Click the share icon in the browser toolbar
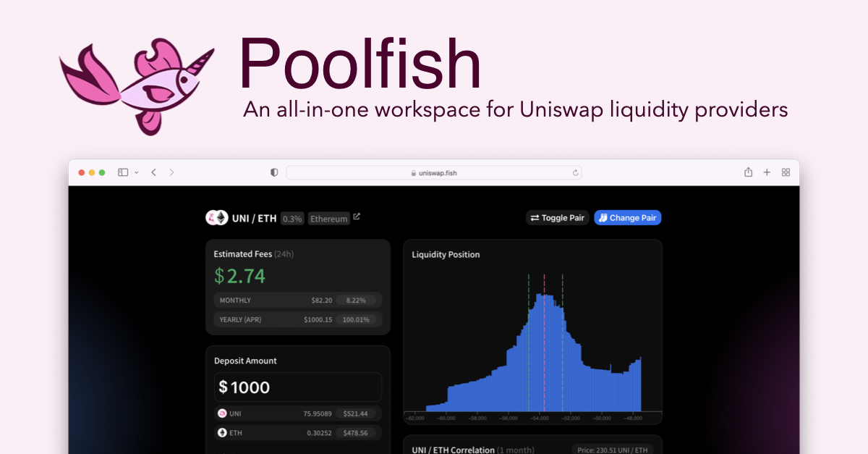The width and height of the screenshot is (868, 454). [x=748, y=172]
